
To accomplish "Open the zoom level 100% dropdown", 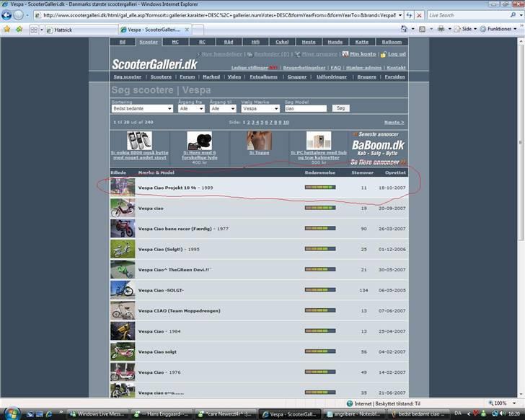I will [x=514, y=403].
